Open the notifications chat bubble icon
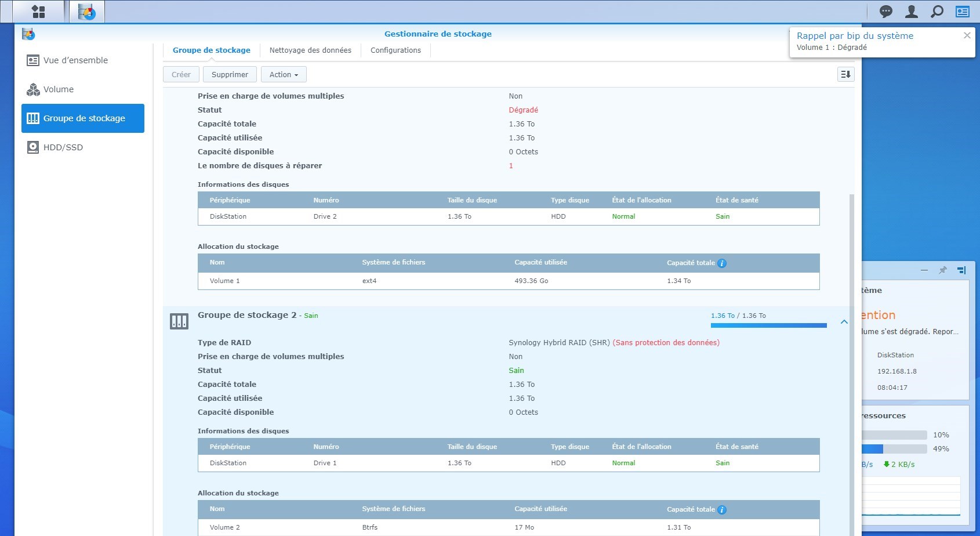The image size is (980, 536). pyautogui.click(x=886, y=11)
